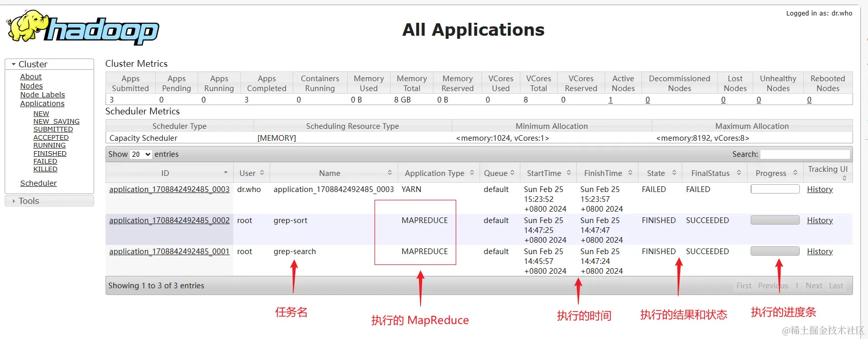
Task: Open application_1708842492485_0002 details
Action: click(x=169, y=220)
